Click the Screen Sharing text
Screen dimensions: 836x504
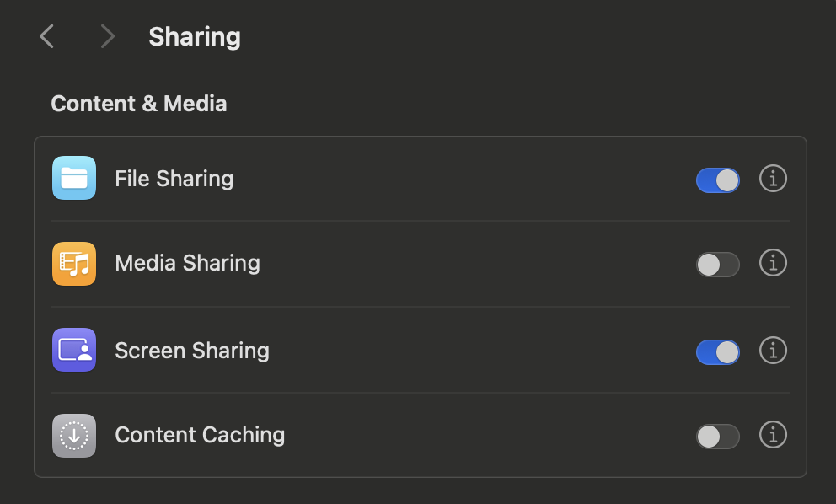pos(192,351)
